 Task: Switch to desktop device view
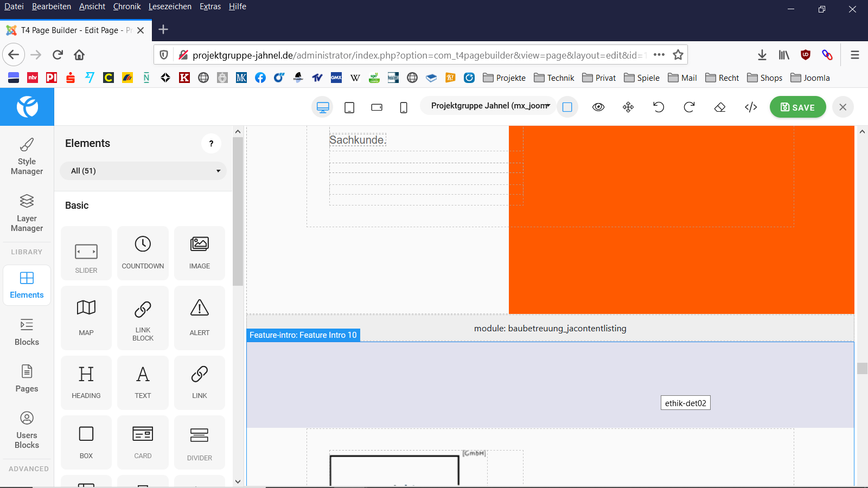[323, 107]
